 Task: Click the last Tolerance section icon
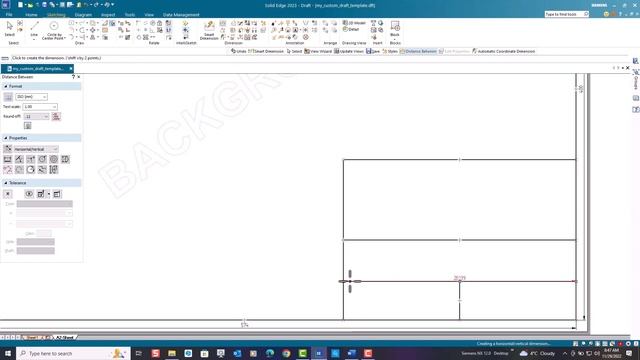pyautogui.click(x=57, y=194)
